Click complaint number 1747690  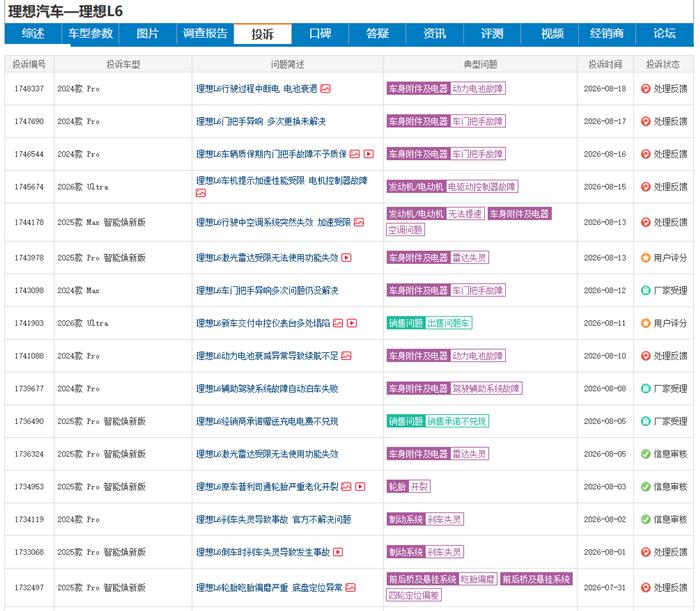pyautogui.click(x=29, y=121)
